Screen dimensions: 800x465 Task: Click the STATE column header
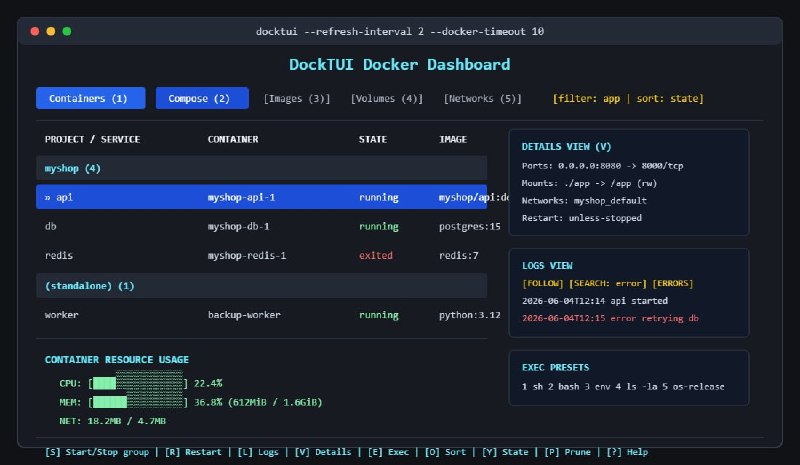point(372,139)
